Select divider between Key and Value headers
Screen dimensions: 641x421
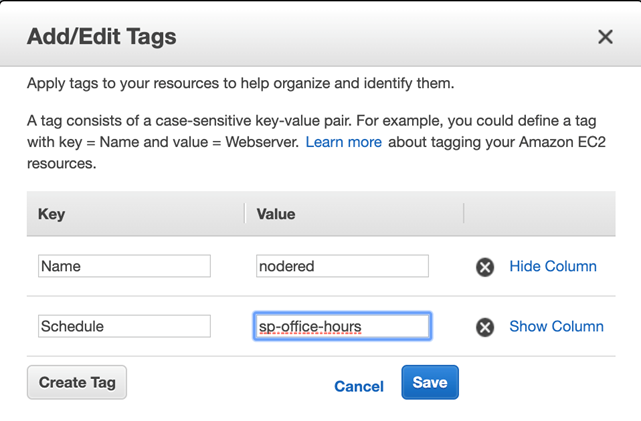(245, 213)
